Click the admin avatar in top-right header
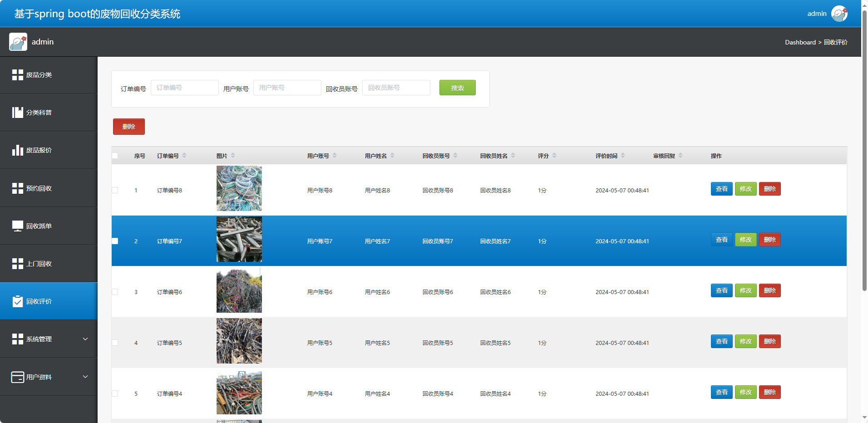Screen dimensions: 868x423 (x=839, y=14)
